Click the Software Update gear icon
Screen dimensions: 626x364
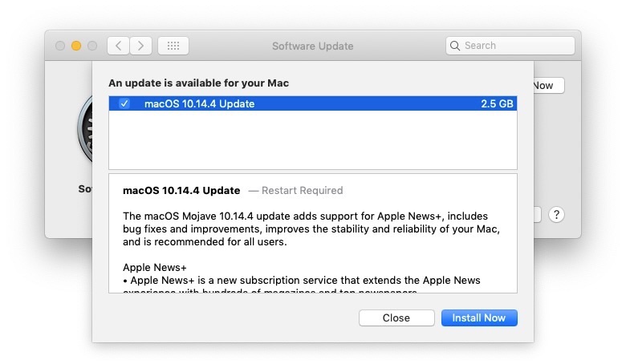tap(84, 136)
